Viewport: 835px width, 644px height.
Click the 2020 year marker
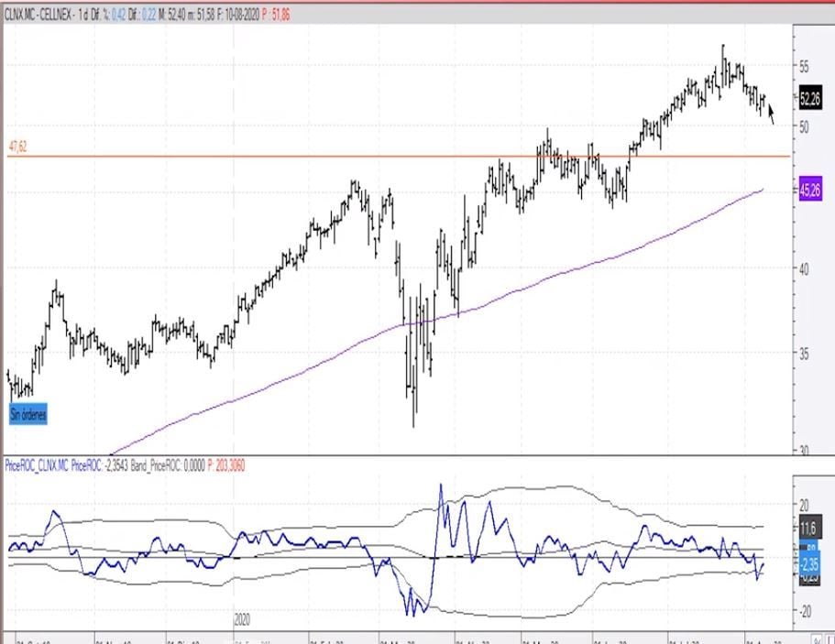(x=242, y=620)
